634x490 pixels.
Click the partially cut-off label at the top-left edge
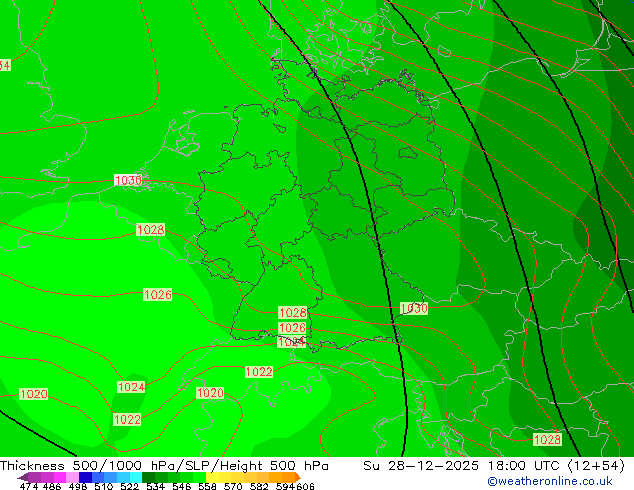5,66
